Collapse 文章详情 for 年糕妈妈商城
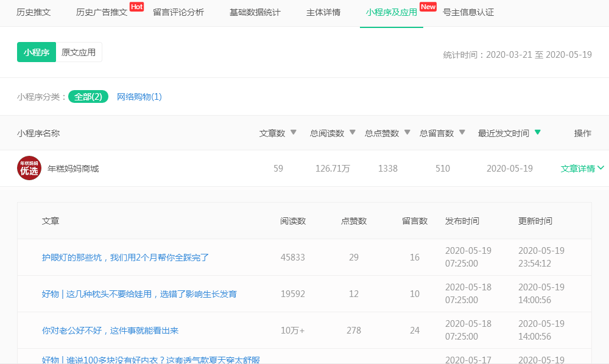Screen dimensions: 609x364 (x=582, y=169)
